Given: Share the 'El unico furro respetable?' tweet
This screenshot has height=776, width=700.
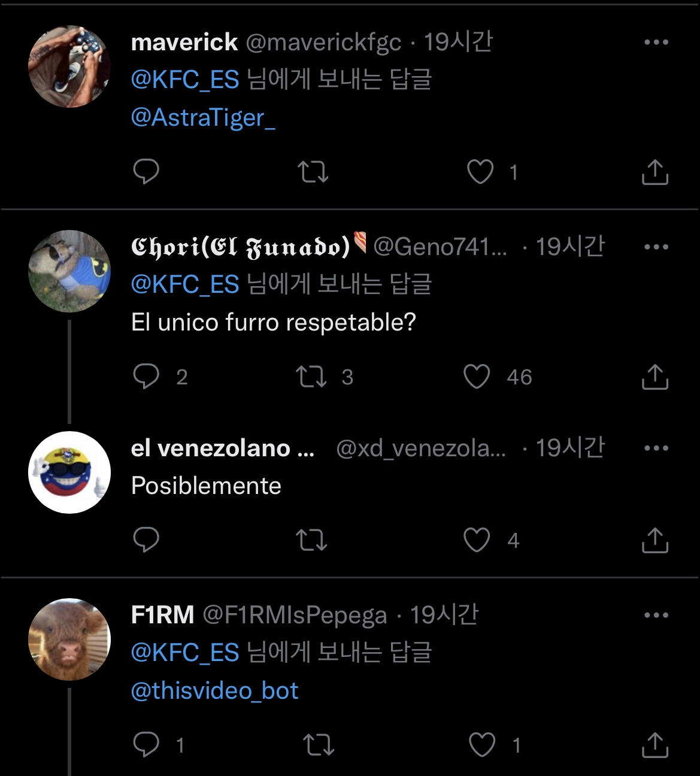Looking at the screenshot, I should point(654,377).
